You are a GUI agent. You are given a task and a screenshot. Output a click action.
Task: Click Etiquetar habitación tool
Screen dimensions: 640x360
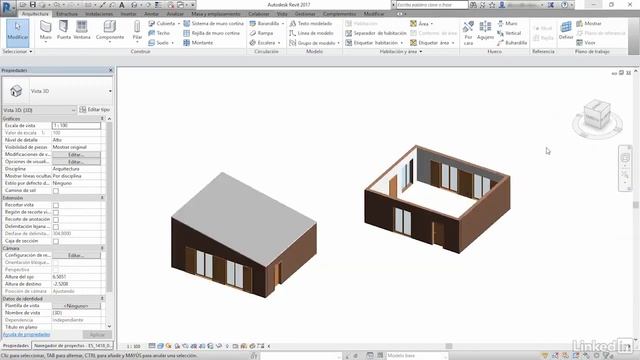click(x=374, y=42)
